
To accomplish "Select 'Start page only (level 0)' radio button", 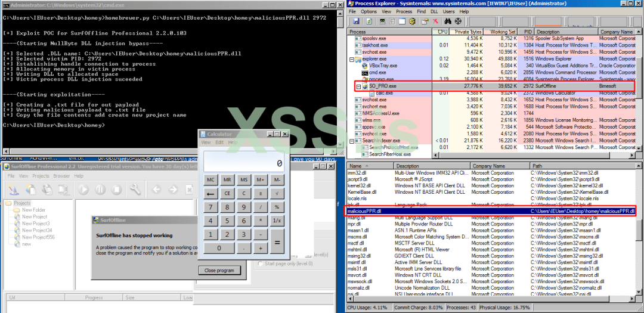I will point(259,264).
